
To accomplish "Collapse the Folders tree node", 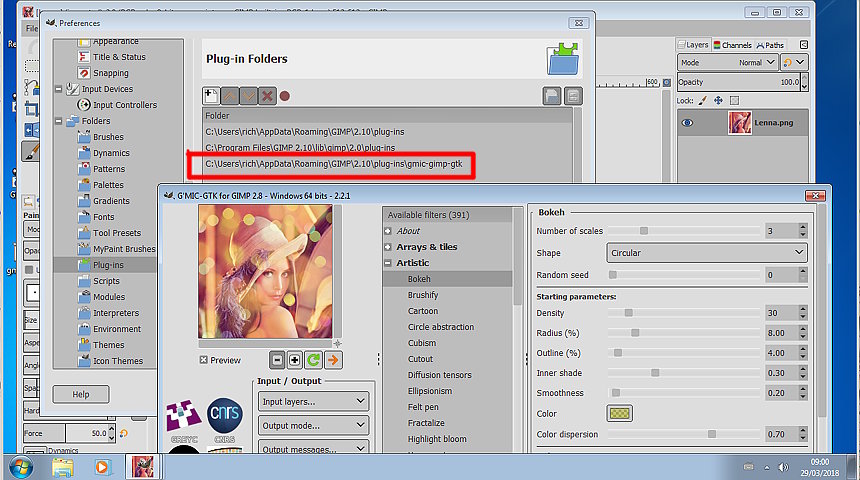I will pyautogui.click(x=59, y=121).
